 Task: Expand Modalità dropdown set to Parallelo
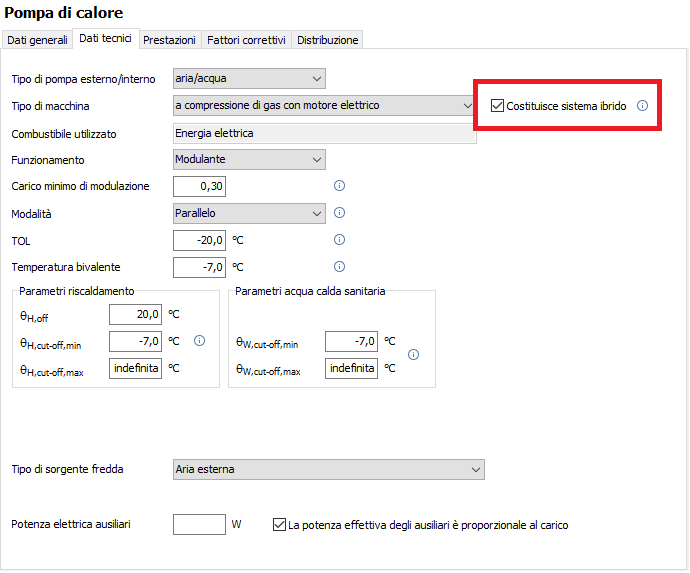pyautogui.click(x=249, y=213)
